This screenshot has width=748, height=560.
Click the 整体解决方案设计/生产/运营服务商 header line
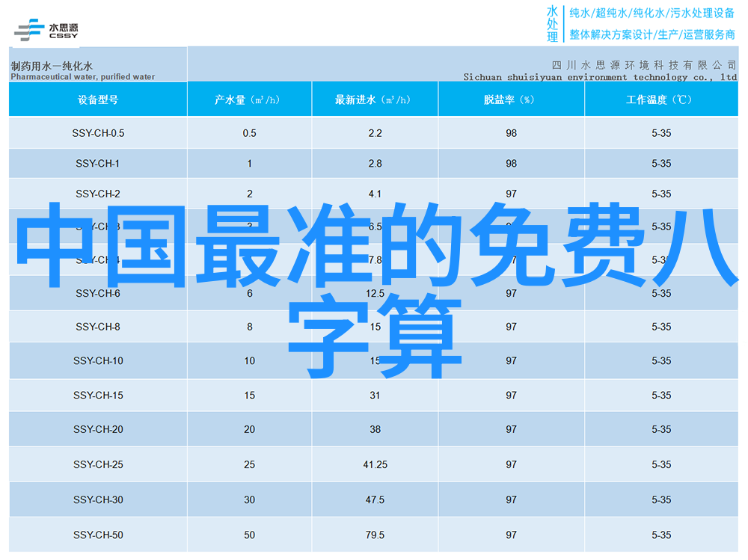652,35
